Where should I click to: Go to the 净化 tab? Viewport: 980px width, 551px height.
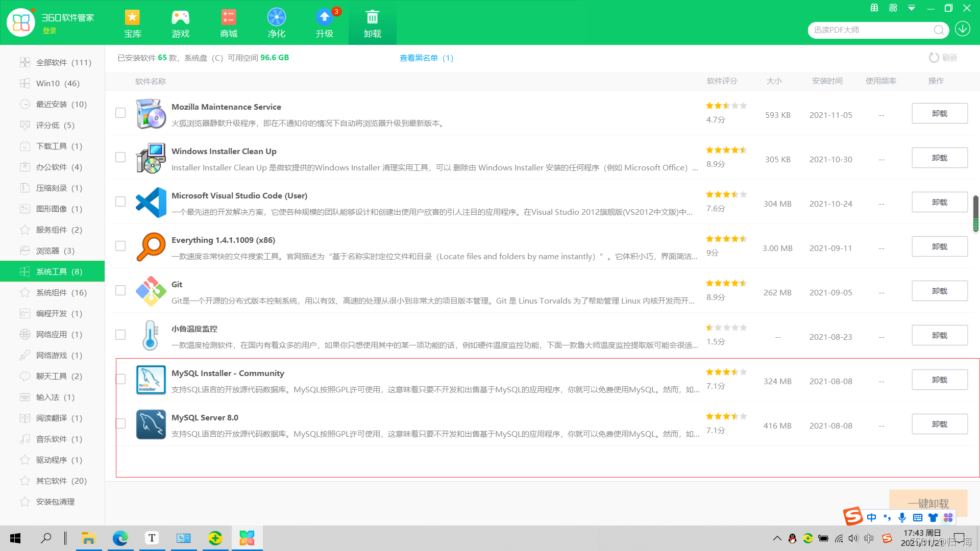(x=276, y=23)
